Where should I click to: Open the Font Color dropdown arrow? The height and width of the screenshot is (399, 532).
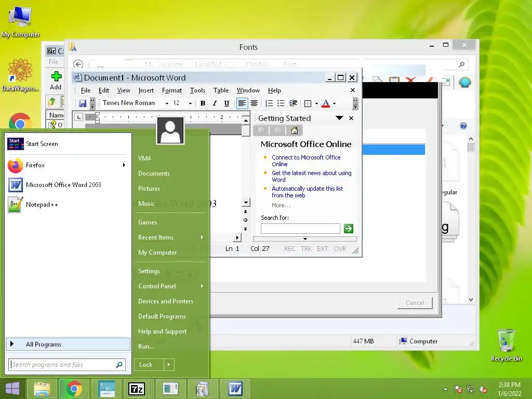click(x=334, y=103)
